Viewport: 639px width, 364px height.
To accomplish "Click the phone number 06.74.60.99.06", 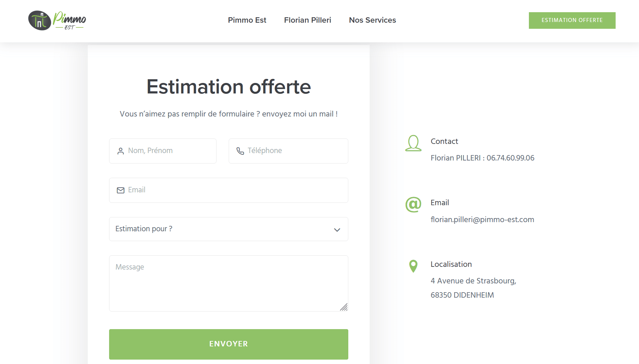I will (510, 158).
